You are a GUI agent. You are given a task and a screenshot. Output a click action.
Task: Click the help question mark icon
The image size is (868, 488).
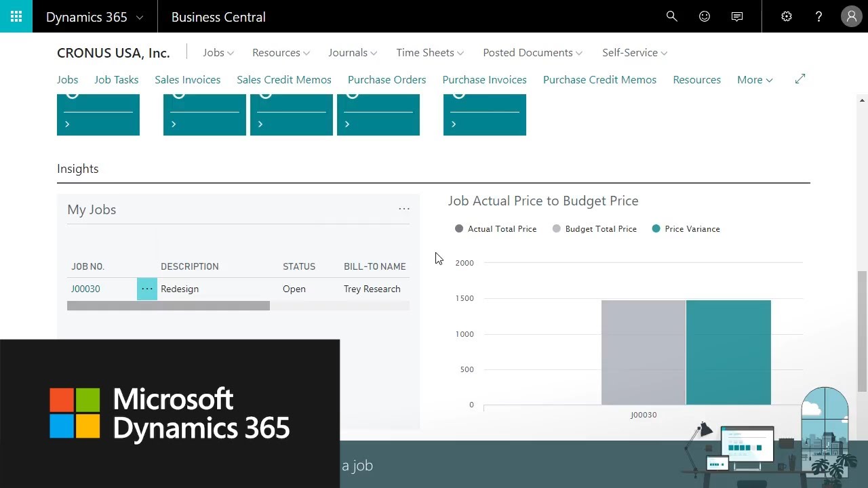818,16
